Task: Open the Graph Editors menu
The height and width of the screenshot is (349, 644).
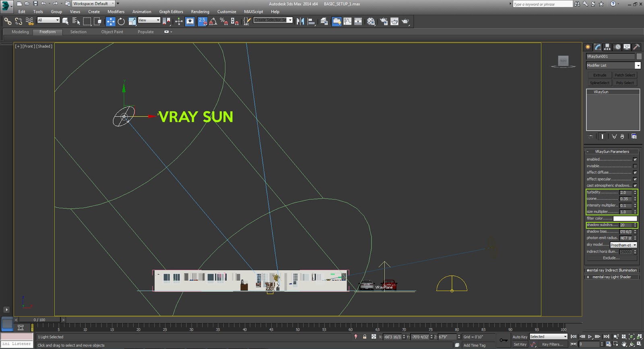Action: tap(171, 12)
